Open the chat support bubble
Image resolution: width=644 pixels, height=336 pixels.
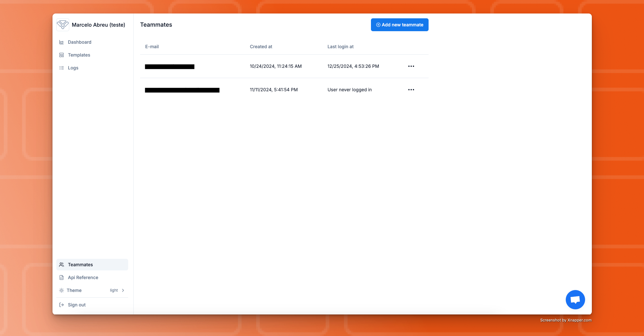[575, 300]
